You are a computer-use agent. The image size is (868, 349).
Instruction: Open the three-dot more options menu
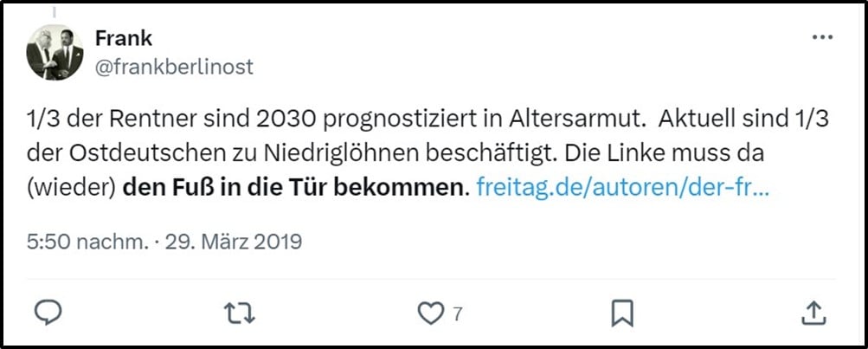click(821, 39)
